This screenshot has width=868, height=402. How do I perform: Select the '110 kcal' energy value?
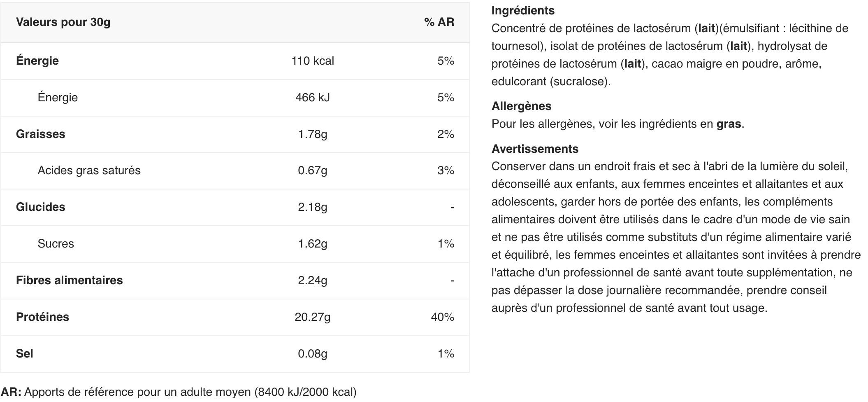pos(313,61)
